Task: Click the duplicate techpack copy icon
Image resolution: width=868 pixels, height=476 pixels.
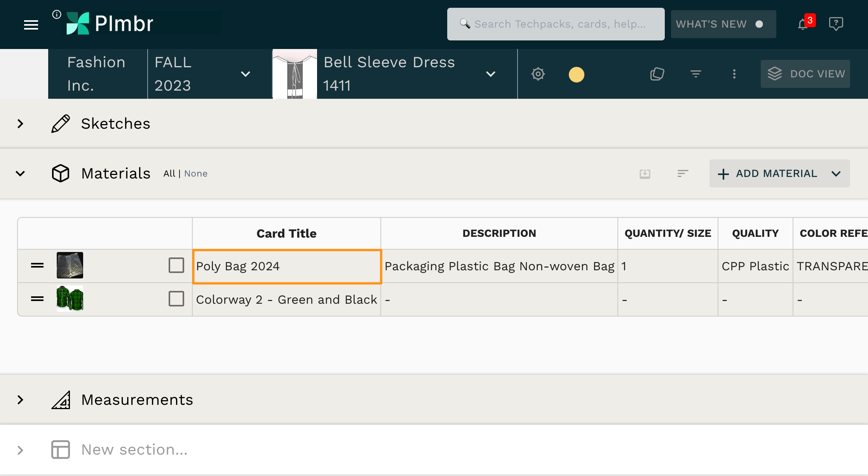Action: (x=657, y=74)
